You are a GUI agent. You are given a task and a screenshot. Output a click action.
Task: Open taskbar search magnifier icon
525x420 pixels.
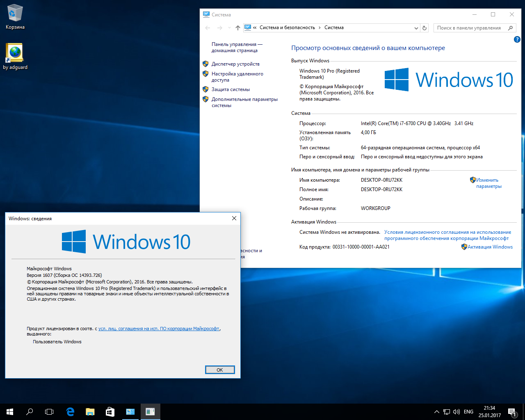30,412
